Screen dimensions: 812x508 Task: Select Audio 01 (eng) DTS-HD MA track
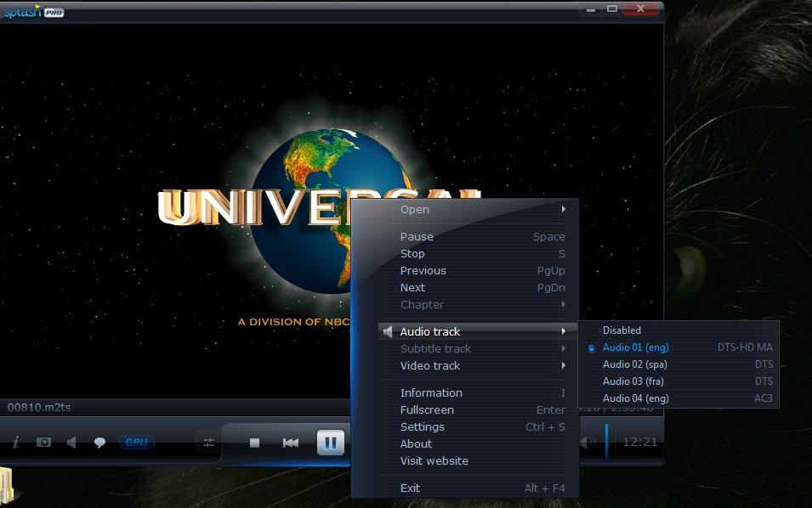pyautogui.click(x=679, y=347)
